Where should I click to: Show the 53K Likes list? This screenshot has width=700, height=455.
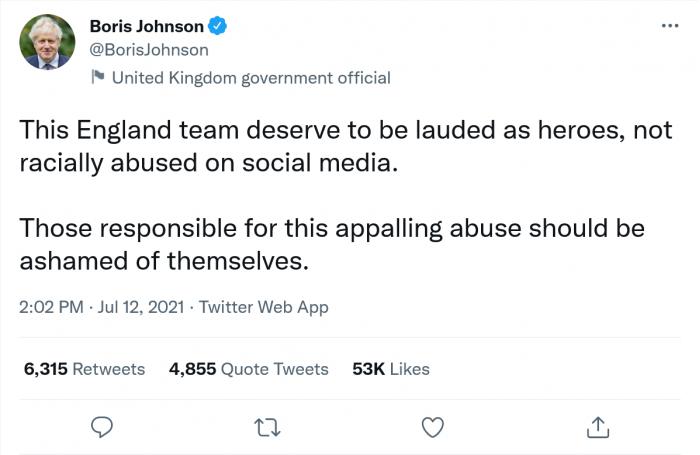(391, 369)
